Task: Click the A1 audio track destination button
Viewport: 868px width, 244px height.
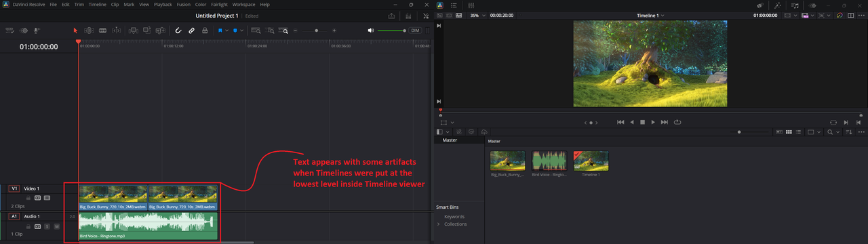Action: [14, 216]
